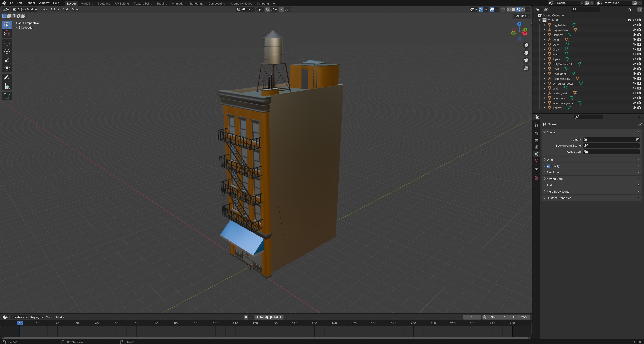Disable rendering of Roof object

(x=639, y=69)
